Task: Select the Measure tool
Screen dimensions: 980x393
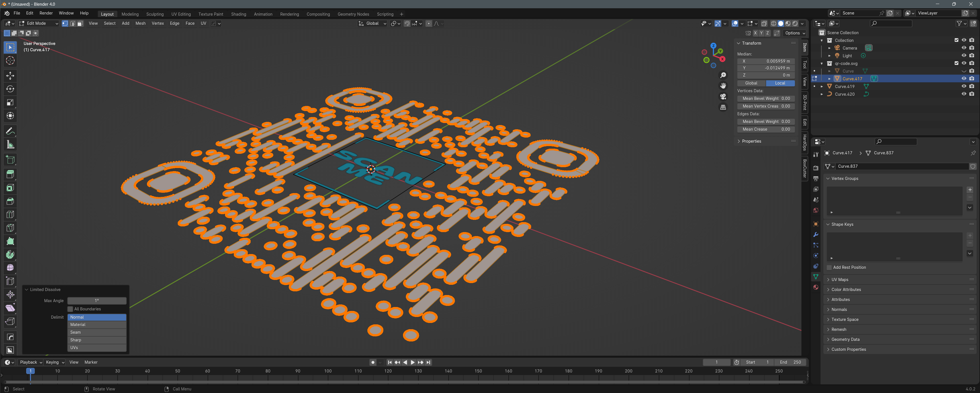Action: (10, 145)
